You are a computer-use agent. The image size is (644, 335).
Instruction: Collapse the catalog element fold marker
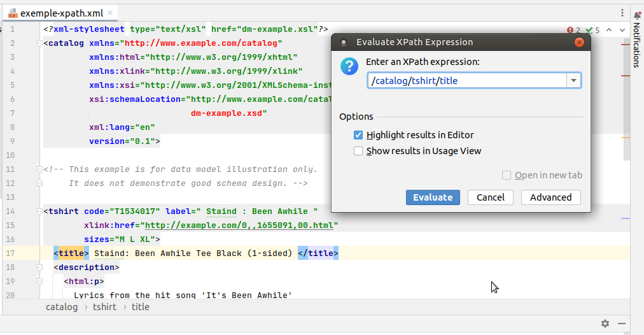pos(39,43)
